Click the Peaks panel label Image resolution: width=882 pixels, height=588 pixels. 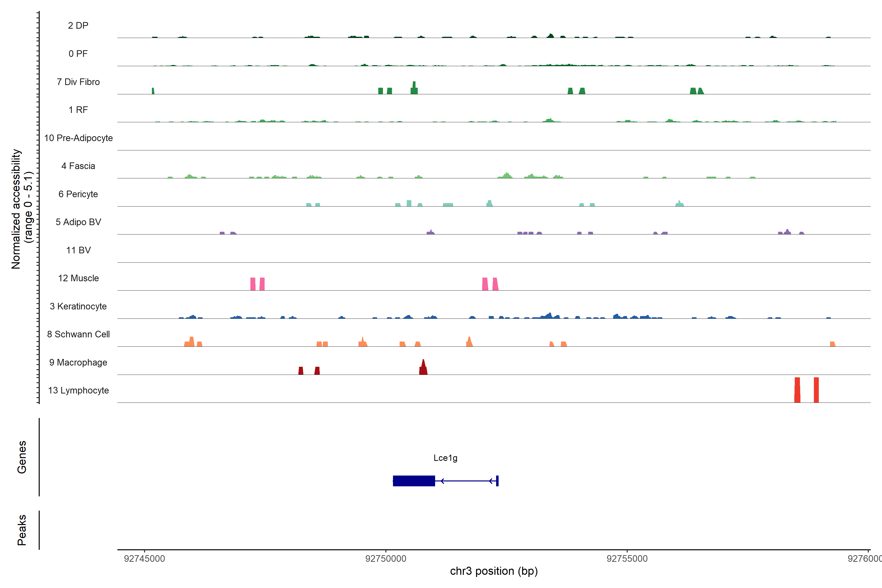pos(22,530)
